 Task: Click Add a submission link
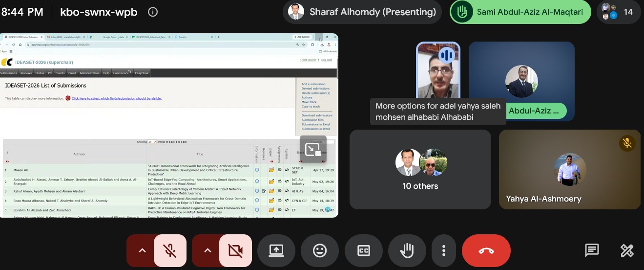(313, 84)
